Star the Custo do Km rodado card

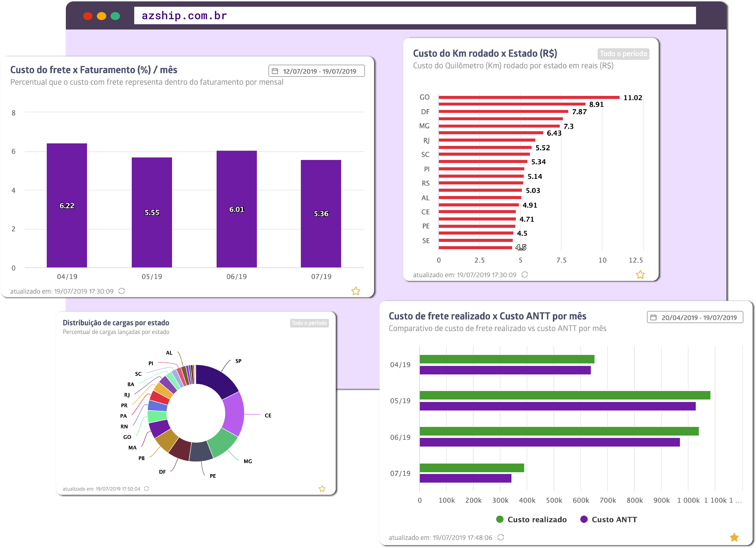[x=640, y=275]
